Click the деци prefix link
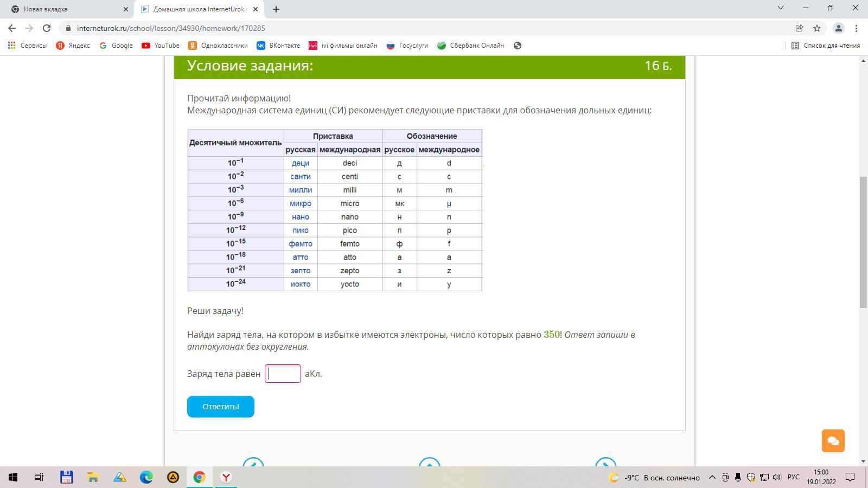This screenshot has height=488, width=868. [x=300, y=163]
